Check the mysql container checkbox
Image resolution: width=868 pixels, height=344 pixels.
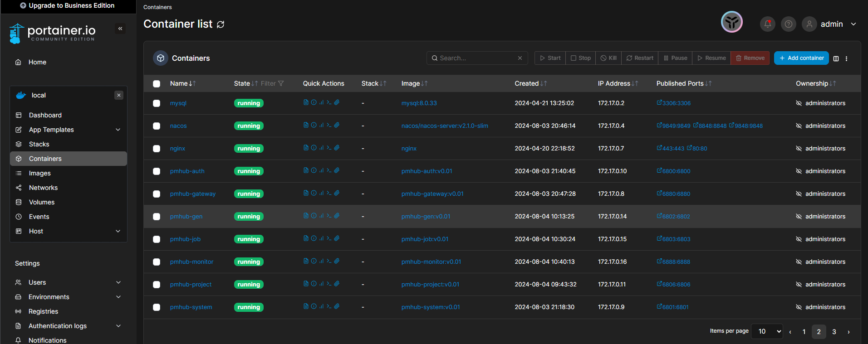click(x=157, y=103)
